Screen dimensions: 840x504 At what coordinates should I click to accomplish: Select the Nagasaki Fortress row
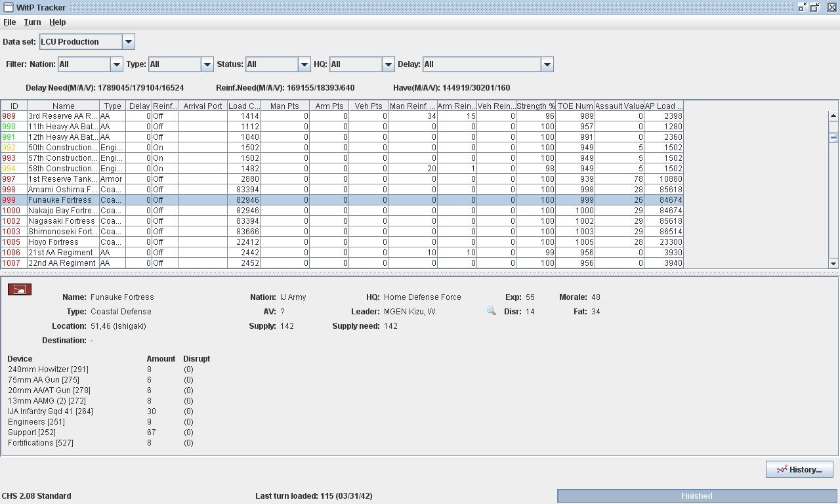point(342,221)
